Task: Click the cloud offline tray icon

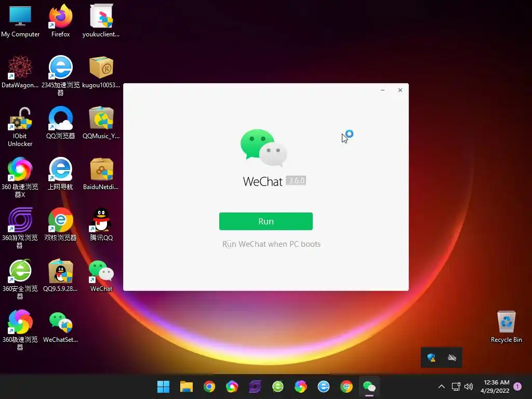Action: [452, 357]
